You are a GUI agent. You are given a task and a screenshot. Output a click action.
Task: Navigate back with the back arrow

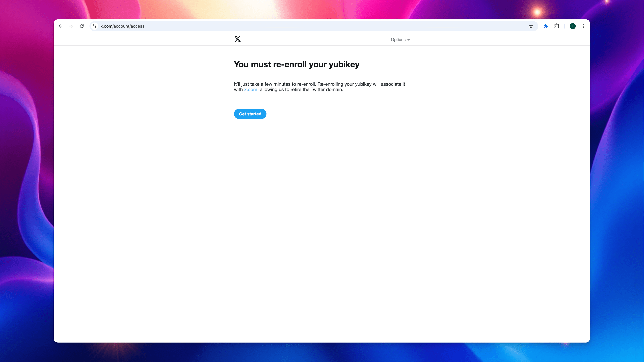click(x=60, y=26)
